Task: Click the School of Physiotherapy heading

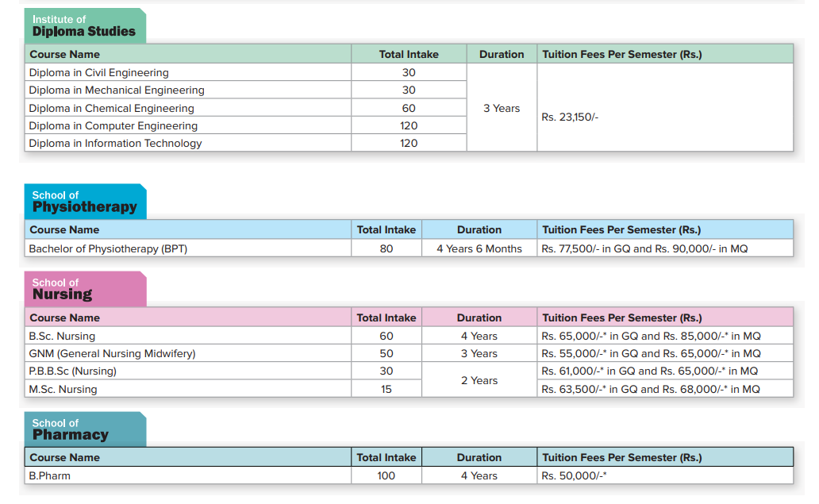Action: 85,202
